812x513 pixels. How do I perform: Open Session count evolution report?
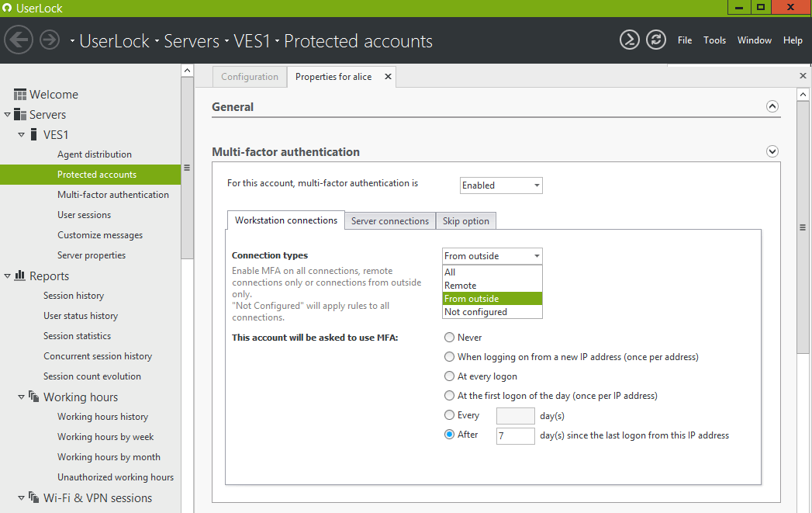[92, 376]
